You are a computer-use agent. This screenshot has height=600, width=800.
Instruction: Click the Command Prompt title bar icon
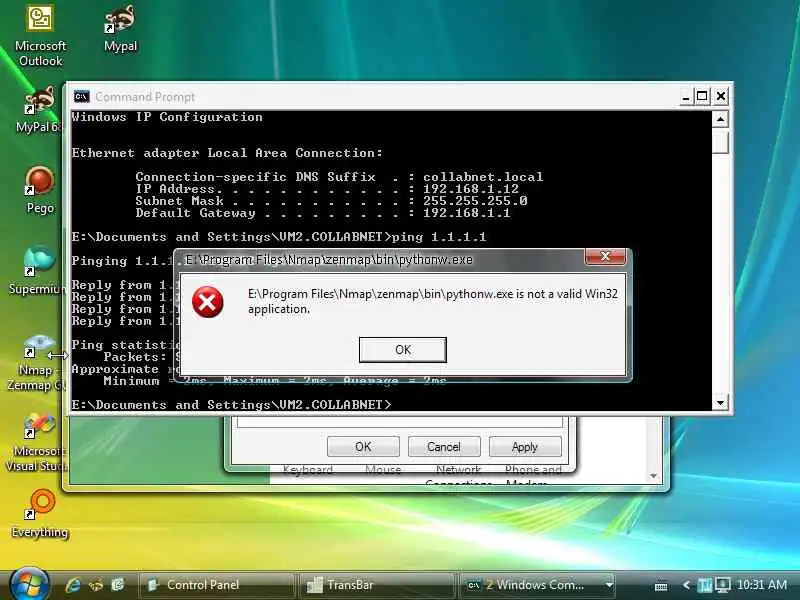(81, 96)
